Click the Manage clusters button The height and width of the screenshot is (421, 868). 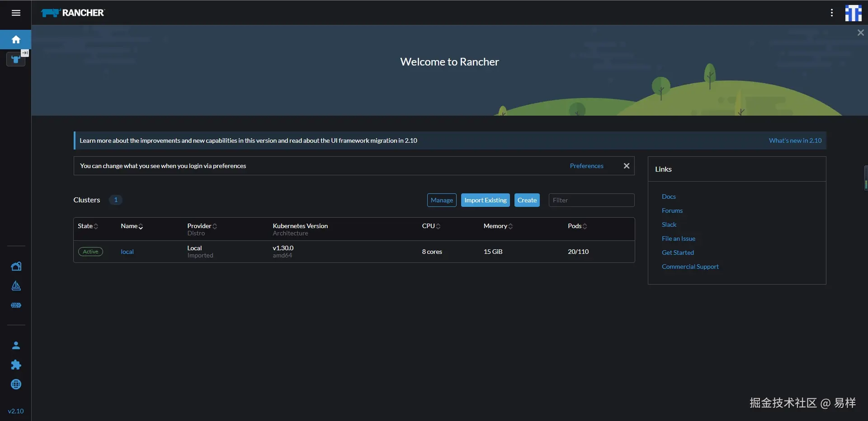(x=442, y=200)
